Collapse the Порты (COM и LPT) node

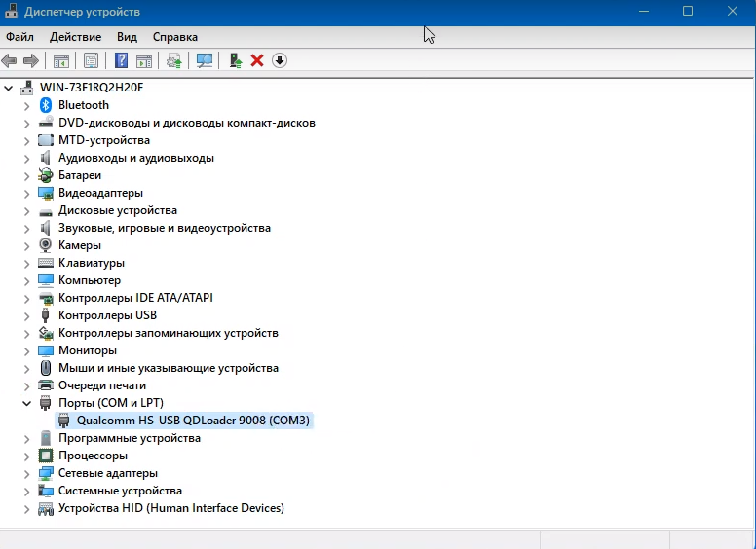[x=27, y=403]
